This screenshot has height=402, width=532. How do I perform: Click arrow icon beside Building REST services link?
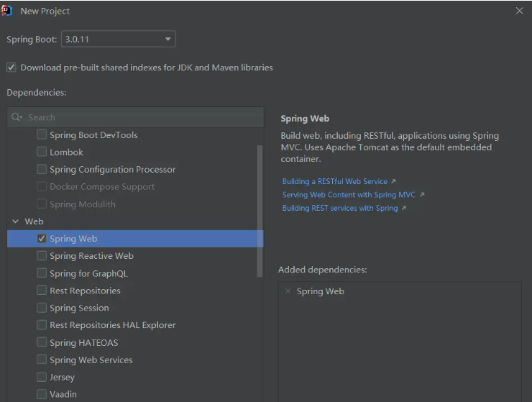point(404,209)
